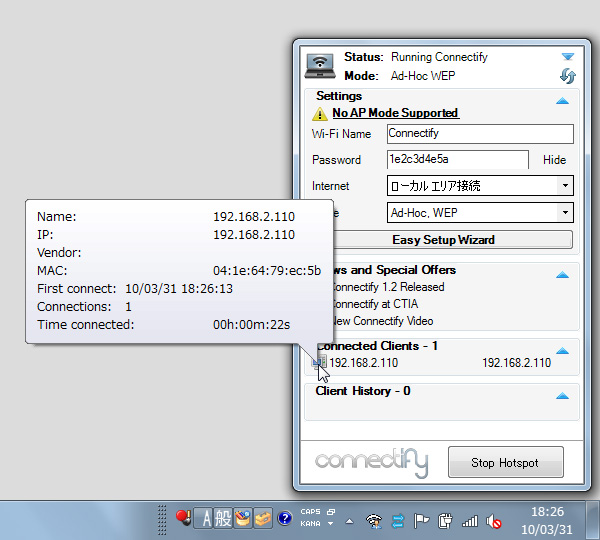
Task: Open the No AP Mode Supported link
Action: coord(395,113)
